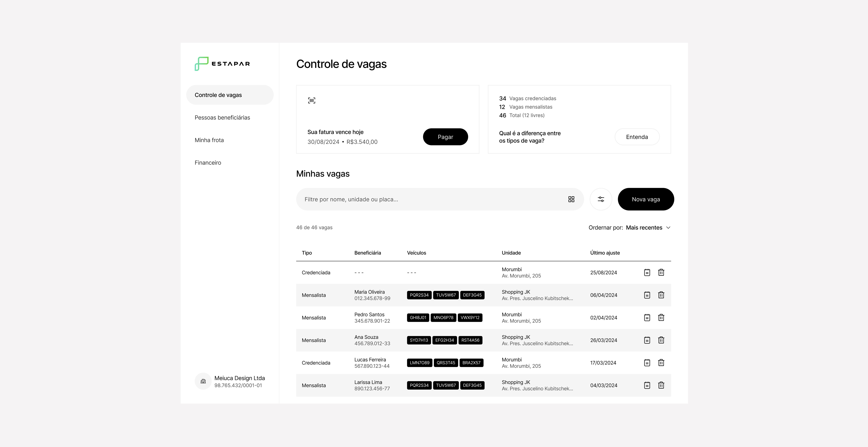Switch to grid view in the search bar
This screenshot has height=447, width=868.
[571, 199]
